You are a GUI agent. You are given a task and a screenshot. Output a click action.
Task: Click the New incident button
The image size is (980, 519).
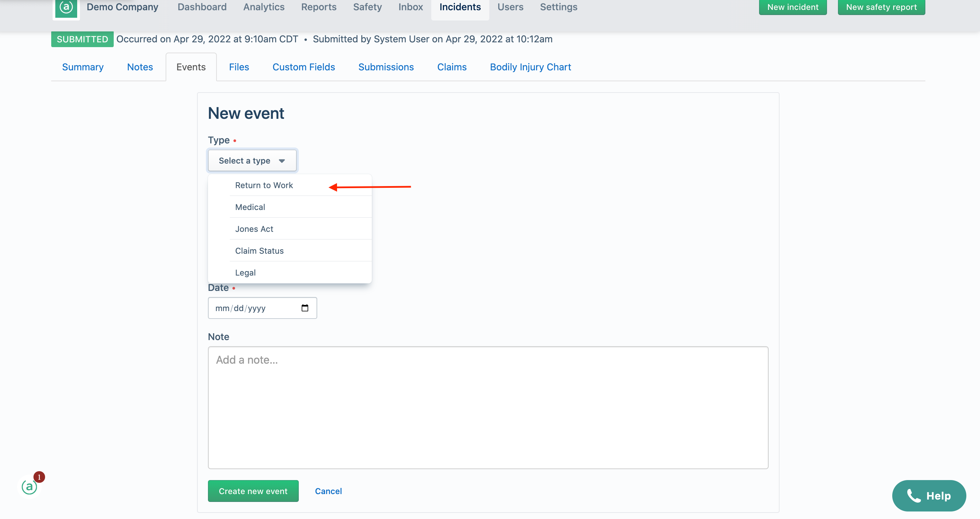click(793, 7)
